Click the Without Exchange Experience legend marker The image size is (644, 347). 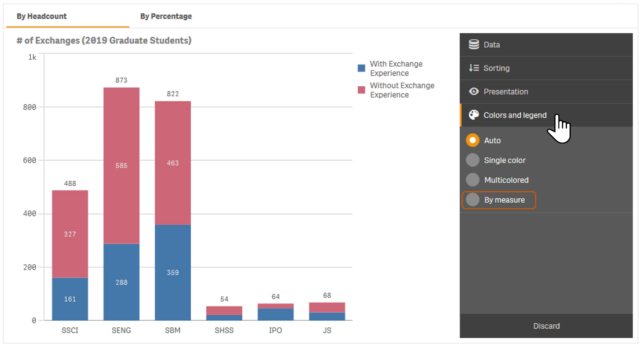pos(361,89)
